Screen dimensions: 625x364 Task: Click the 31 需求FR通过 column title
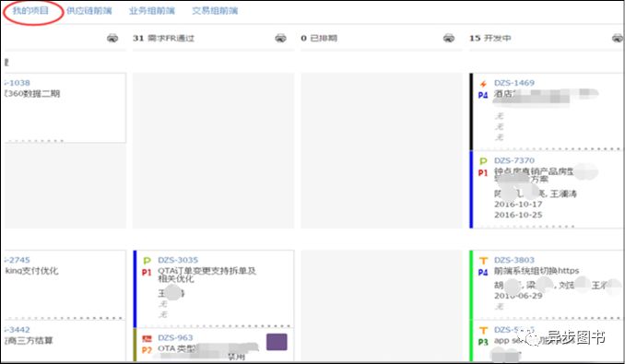coord(163,38)
